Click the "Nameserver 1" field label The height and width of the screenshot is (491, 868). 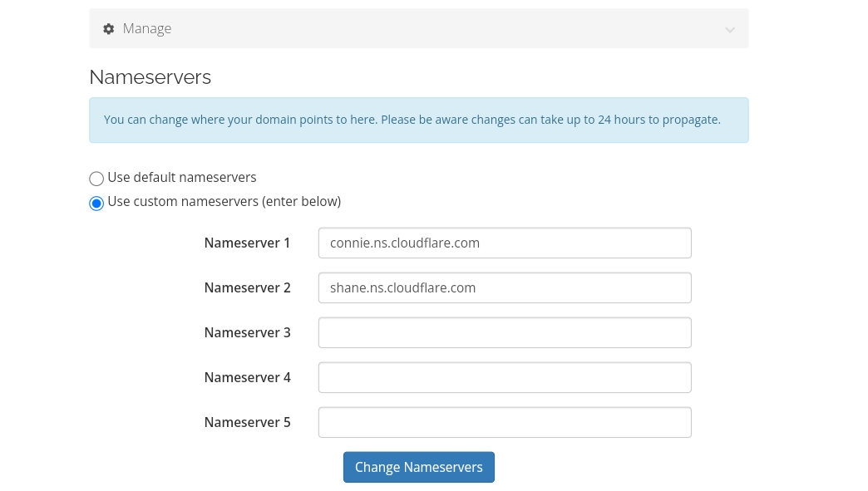coord(247,243)
